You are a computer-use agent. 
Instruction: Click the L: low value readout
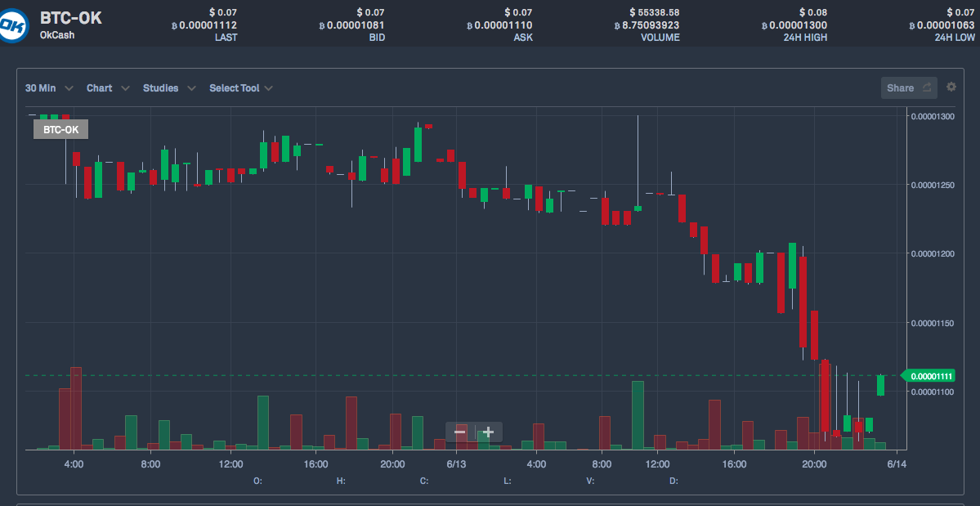[x=507, y=481]
